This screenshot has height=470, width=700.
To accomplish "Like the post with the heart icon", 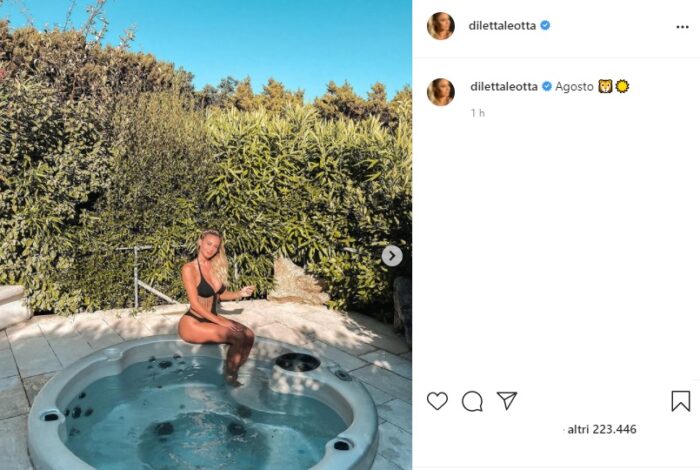I will 437,401.
